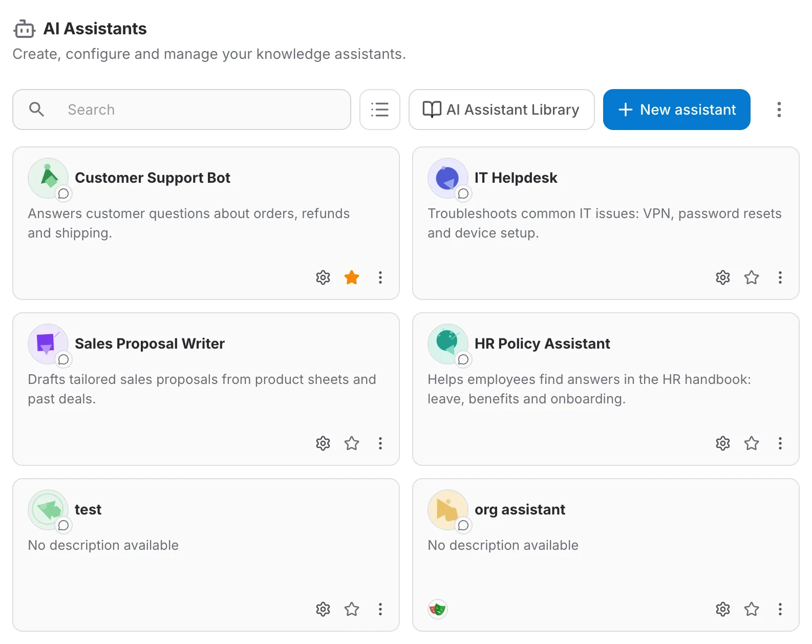Viewport: 812px width, 644px height.
Task: Click the Sales Proposal Writer avatar
Action: click(48, 344)
